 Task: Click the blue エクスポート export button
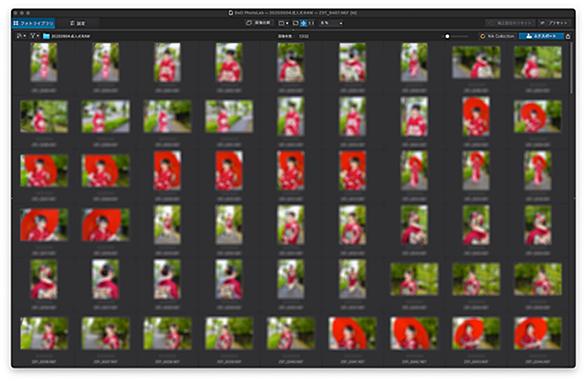541,36
